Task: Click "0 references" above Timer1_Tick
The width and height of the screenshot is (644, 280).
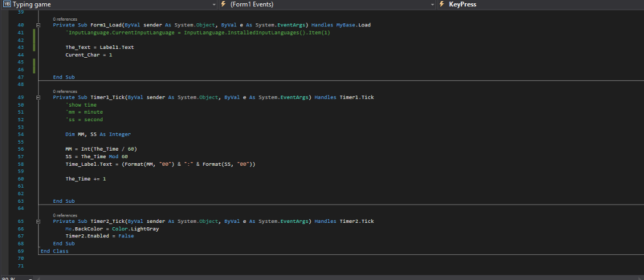Action: (x=65, y=92)
